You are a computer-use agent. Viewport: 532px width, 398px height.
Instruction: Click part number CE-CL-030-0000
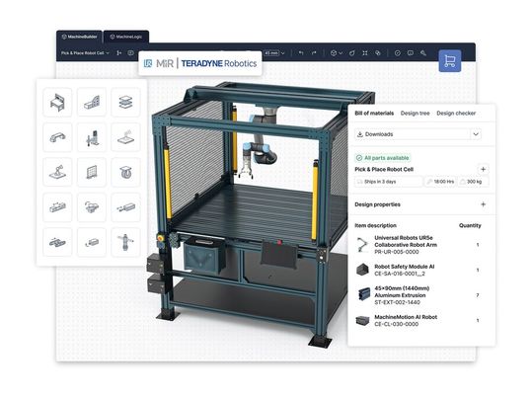tap(396, 324)
